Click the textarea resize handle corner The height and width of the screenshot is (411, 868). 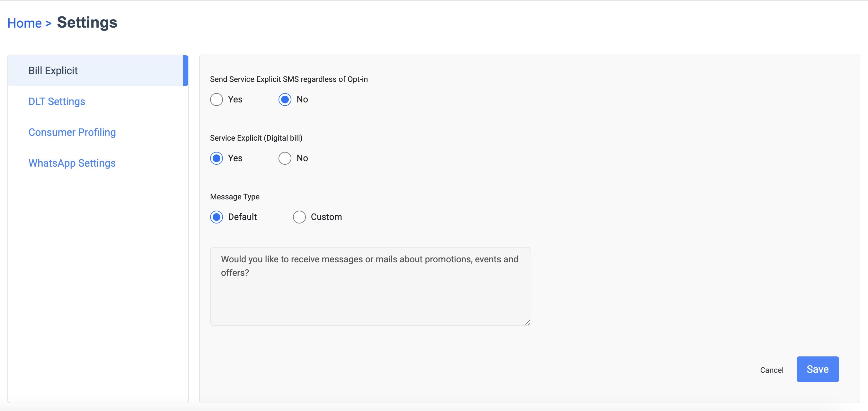pyautogui.click(x=527, y=322)
